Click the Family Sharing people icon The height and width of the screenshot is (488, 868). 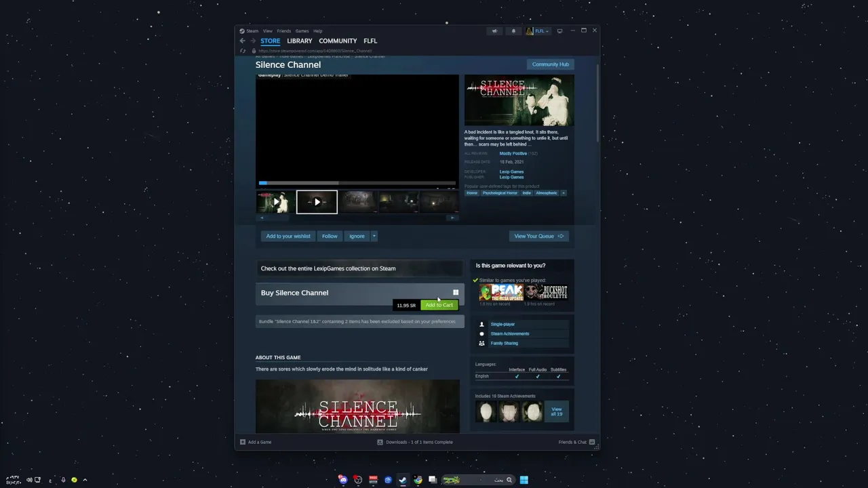point(482,343)
